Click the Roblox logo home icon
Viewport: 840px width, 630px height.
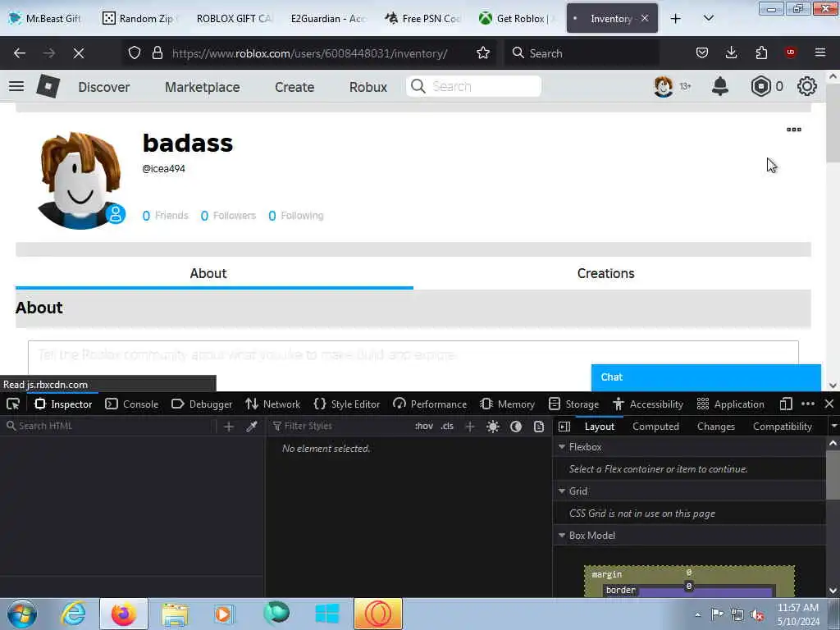point(48,86)
